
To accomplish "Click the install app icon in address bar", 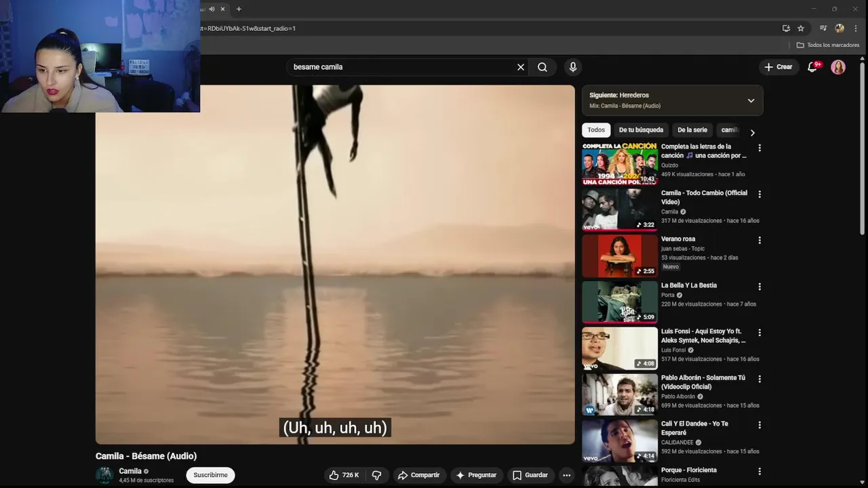I will pos(786,28).
